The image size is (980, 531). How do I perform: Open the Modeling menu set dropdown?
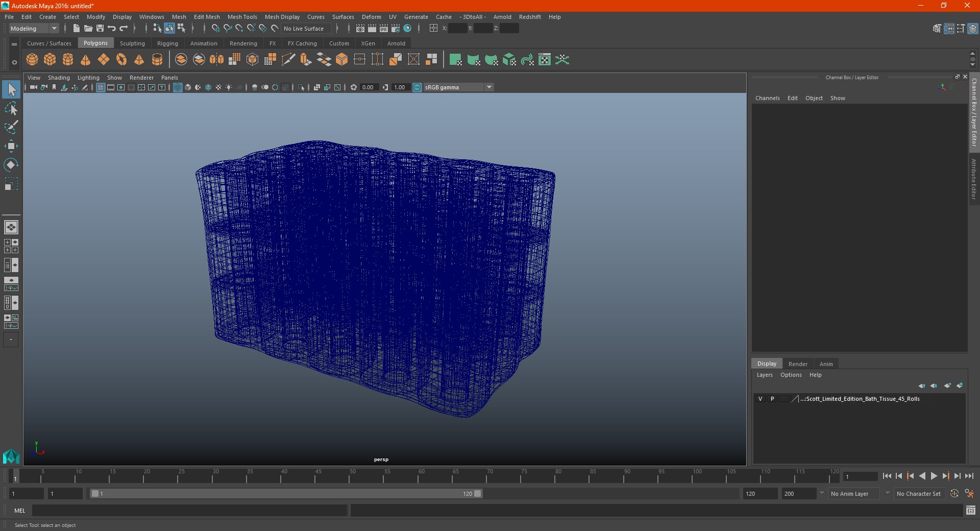click(34, 29)
